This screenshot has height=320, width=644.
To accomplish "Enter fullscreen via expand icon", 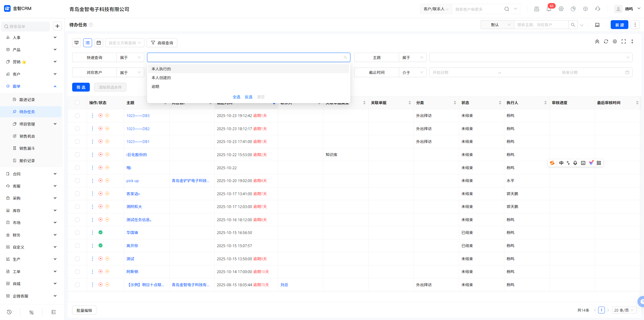I will [x=624, y=42].
